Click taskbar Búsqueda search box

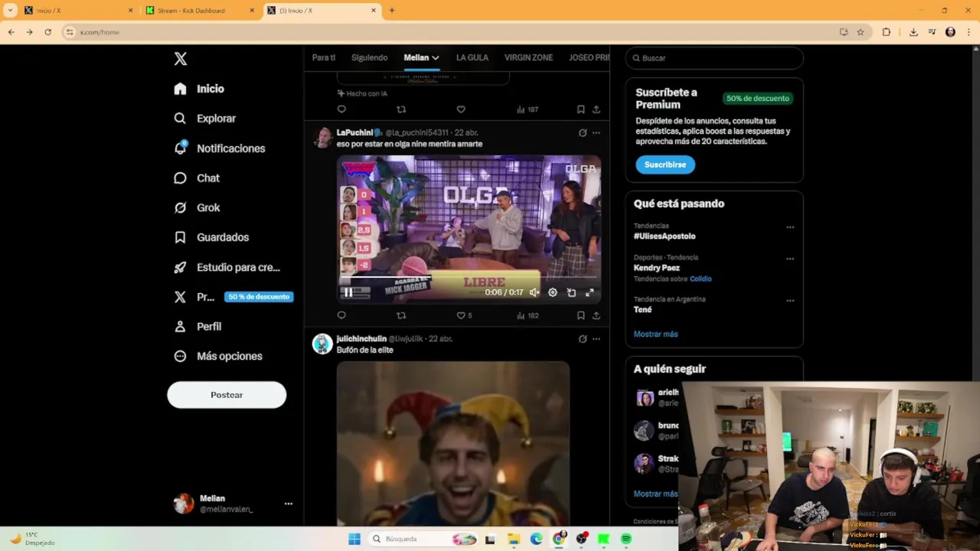(423, 539)
